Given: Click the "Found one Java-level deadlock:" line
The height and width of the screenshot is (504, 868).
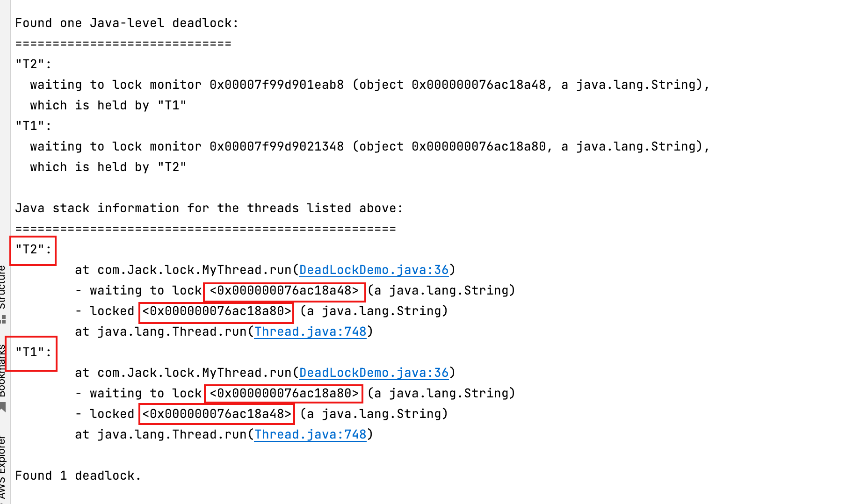Looking at the screenshot, I should (x=126, y=23).
